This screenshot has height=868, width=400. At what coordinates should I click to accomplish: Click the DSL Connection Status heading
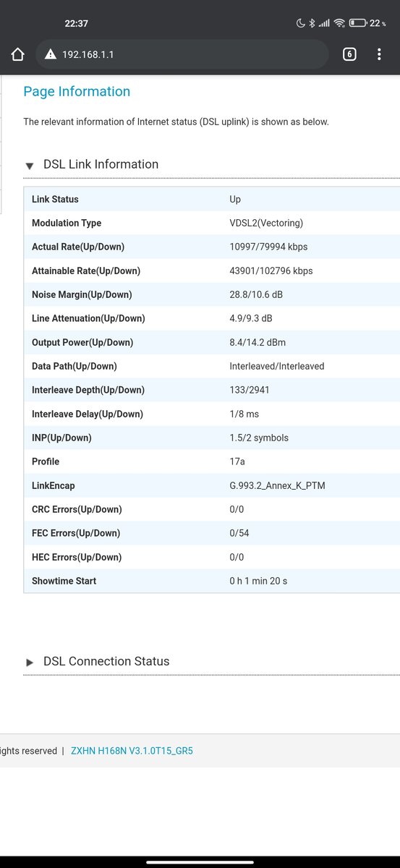pyautogui.click(x=106, y=661)
